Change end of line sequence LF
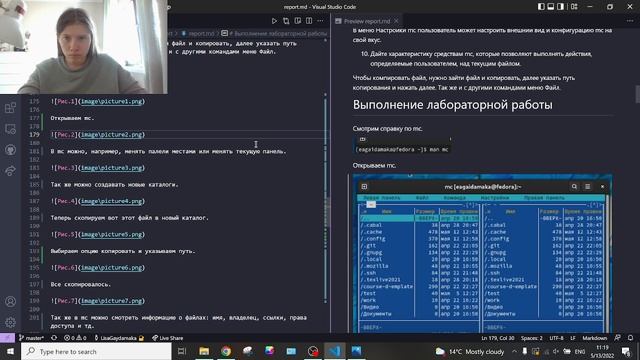 pos(573,338)
